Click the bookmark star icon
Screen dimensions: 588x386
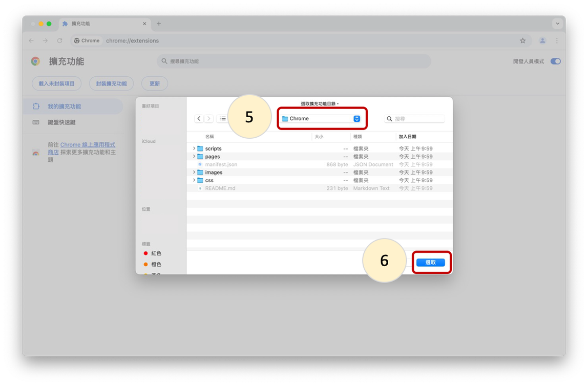click(x=522, y=40)
